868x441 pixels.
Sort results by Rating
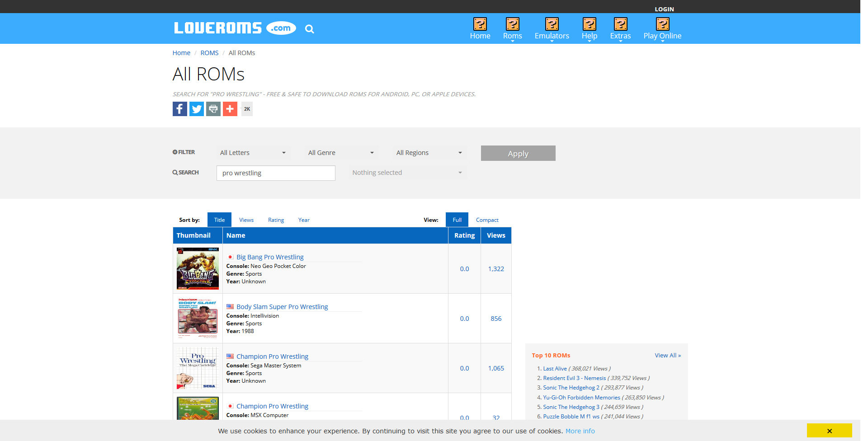pos(276,220)
